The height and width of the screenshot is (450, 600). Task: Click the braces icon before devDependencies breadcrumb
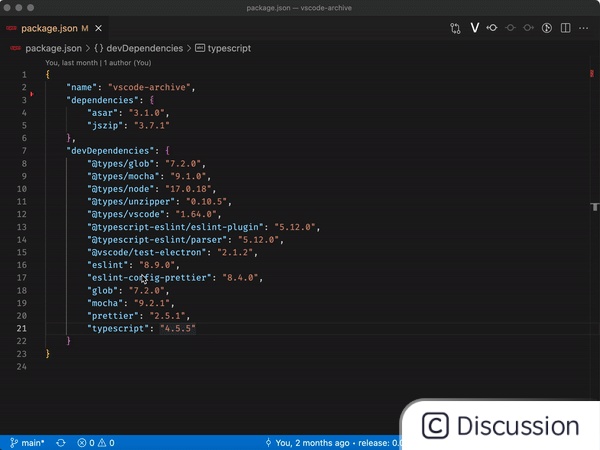tap(99, 48)
